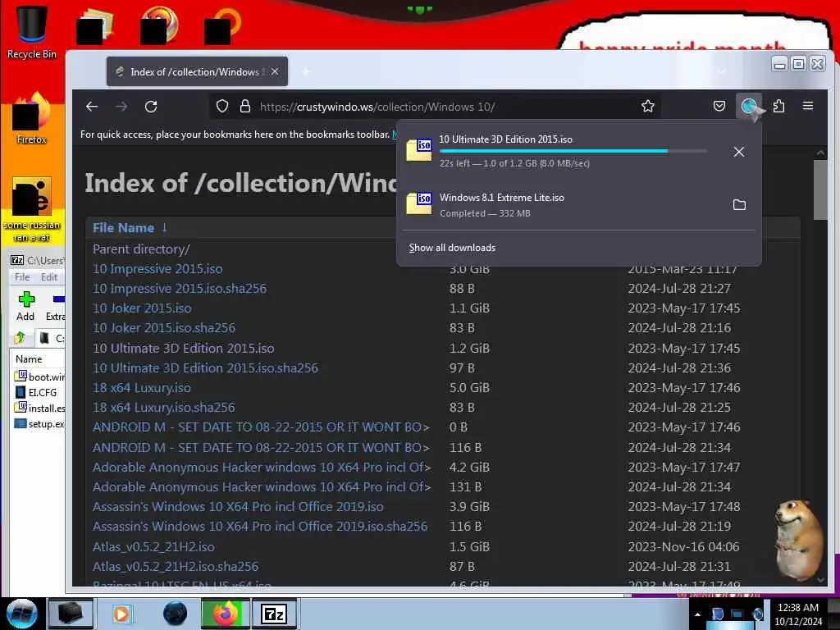Open the Recycle Bin desktop icon
The width and height of the screenshot is (840, 630).
(x=32, y=31)
